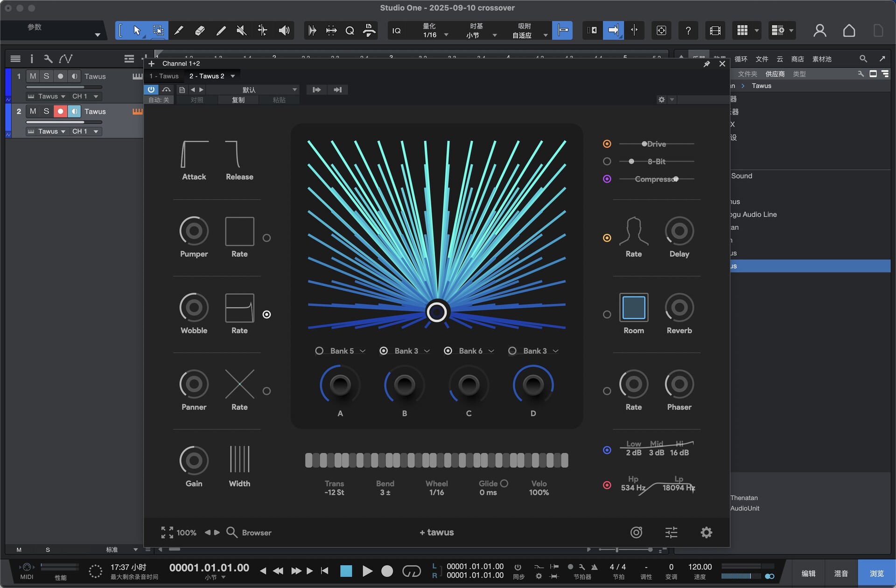Select the Range tool
Image resolution: width=896 pixels, height=588 pixels.
(158, 30)
